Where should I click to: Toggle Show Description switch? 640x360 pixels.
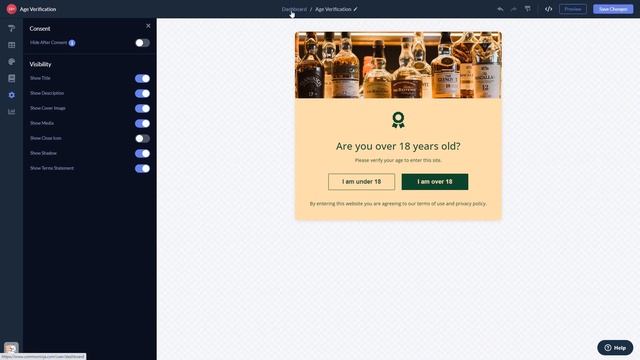(142, 93)
